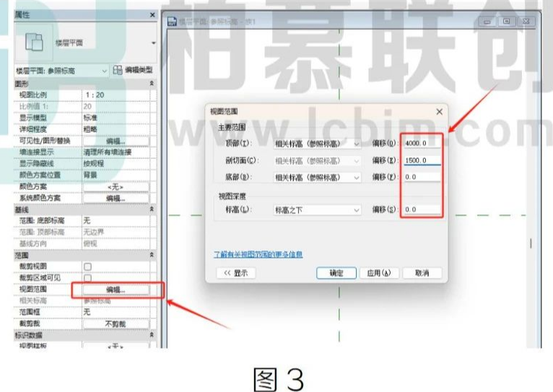Click the 范围: 底部标高 value 无
Image resolution: width=553 pixels, height=392 pixels.
coord(116,221)
